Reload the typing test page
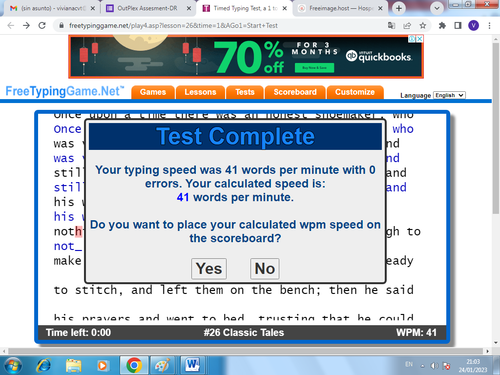 pos(42,26)
